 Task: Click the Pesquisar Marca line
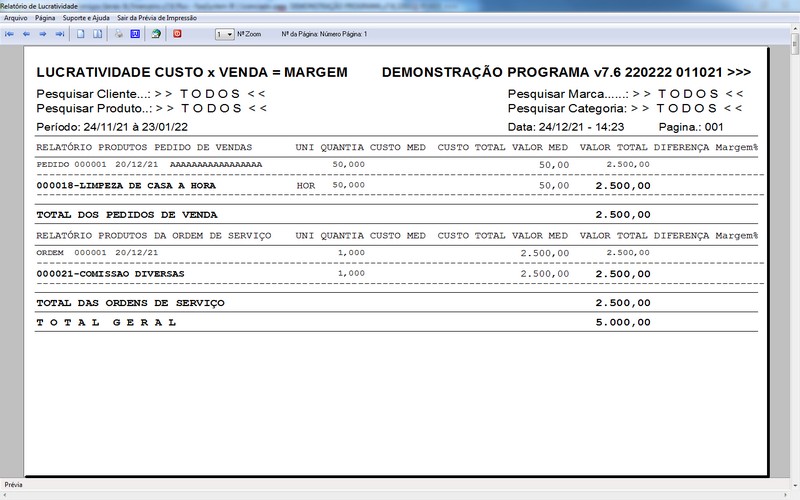pos(626,94)
